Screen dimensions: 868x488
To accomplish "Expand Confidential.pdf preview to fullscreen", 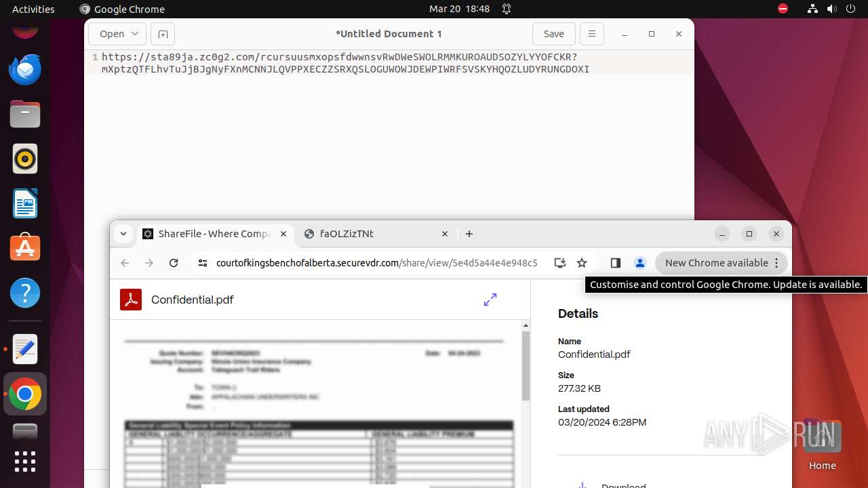I will [490, 300].
